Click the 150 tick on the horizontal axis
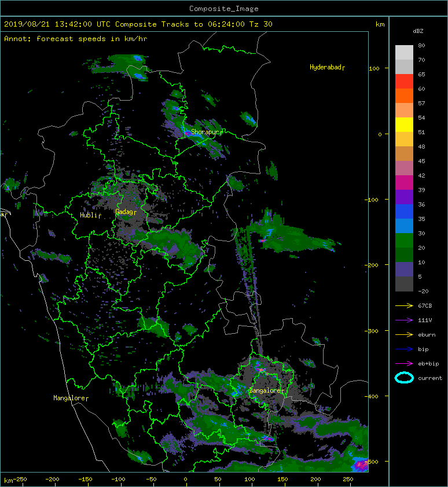 click(282, 479)
